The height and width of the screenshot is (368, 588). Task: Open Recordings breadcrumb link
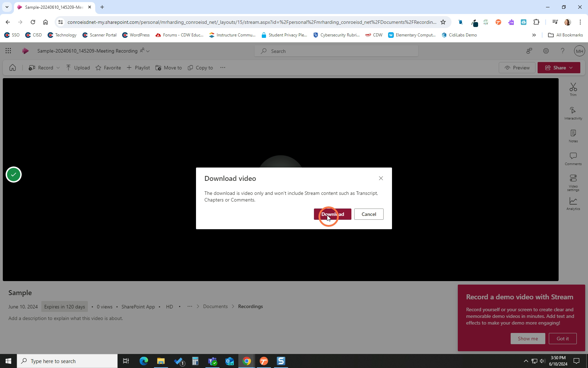point(250,306)
